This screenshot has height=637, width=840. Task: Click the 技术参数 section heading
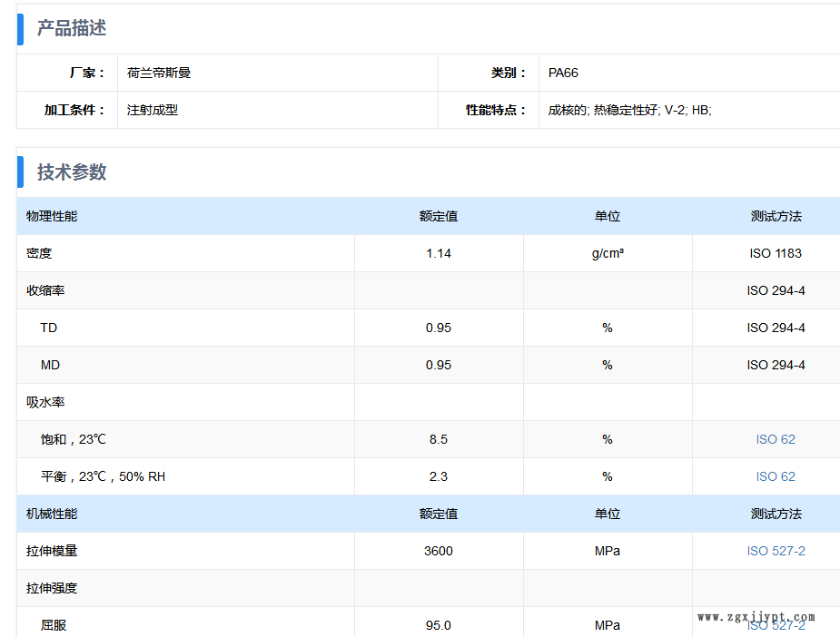coord(71,172)
